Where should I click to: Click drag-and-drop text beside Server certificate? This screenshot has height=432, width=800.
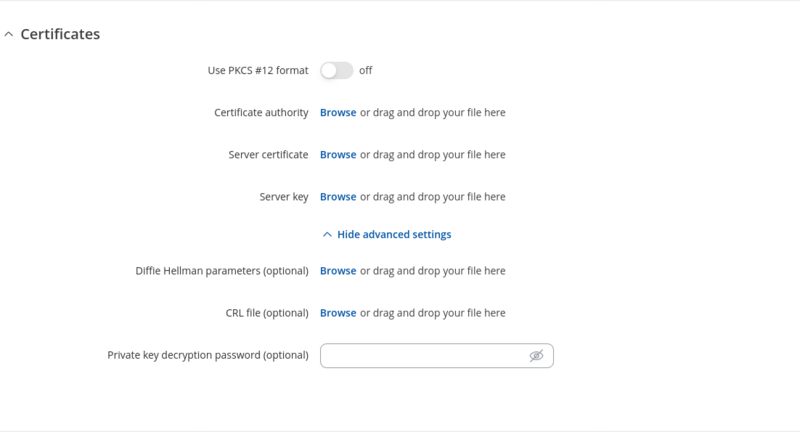(x=433, y=155)
